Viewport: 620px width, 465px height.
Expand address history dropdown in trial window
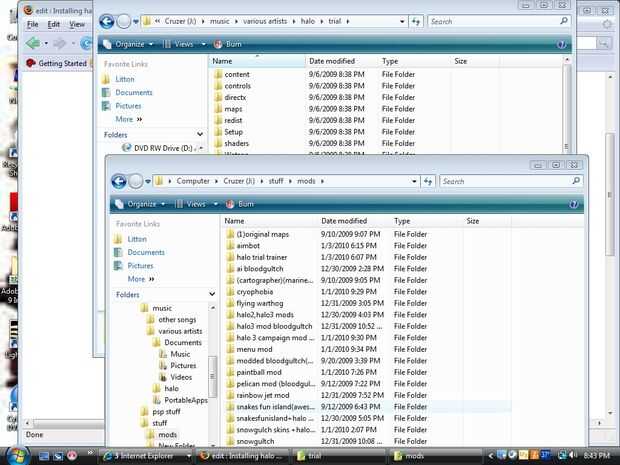click(402, 21)
